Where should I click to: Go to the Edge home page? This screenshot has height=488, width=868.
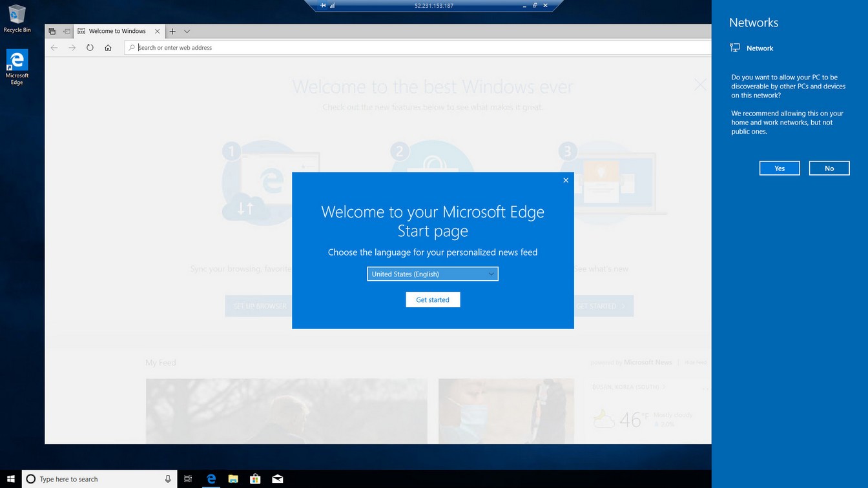(x=108, y=48)
